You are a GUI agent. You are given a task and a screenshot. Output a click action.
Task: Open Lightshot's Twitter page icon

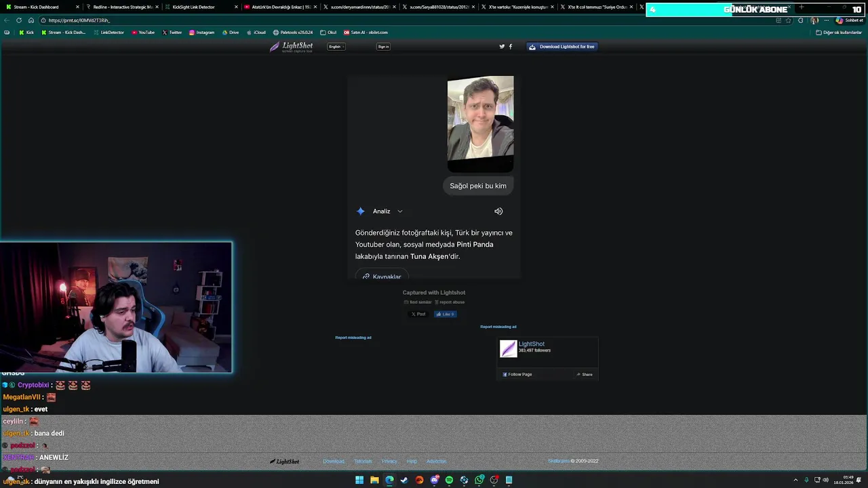pyautogui.click(x=502, y=47)
